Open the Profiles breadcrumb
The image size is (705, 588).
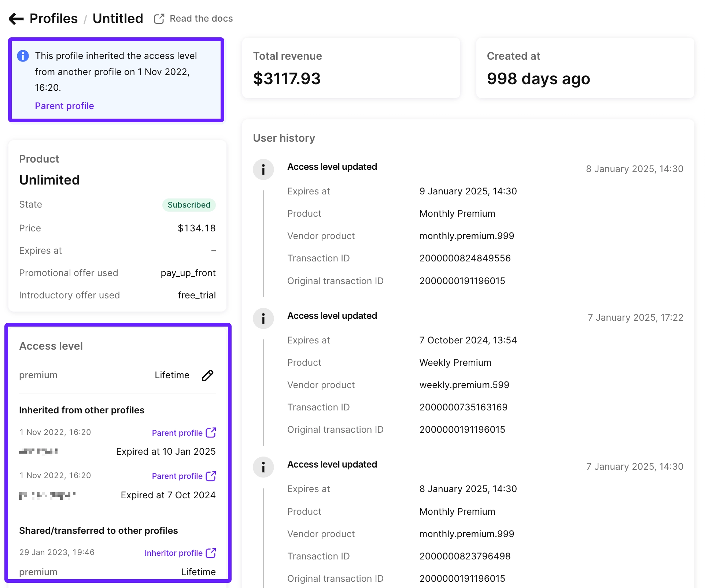click(53, 19)
